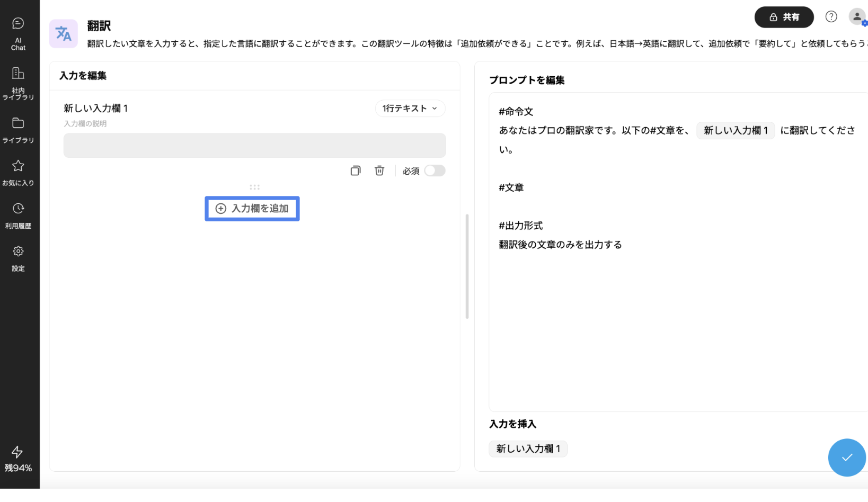
Task: Click the input panel vertical scrollbar
Action: point(467,266)
